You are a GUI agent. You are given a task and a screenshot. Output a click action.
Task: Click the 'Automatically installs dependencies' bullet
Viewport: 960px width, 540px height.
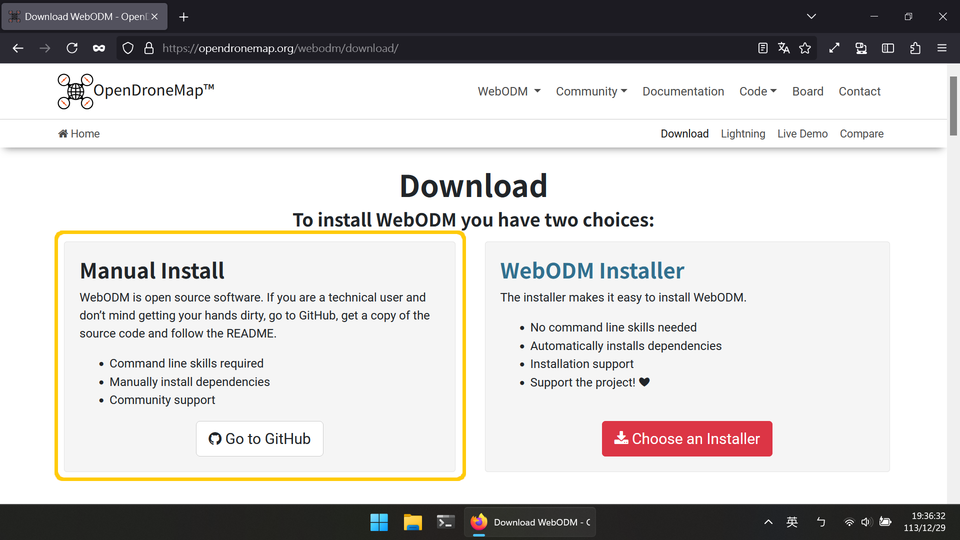click(x=626, y=346)
